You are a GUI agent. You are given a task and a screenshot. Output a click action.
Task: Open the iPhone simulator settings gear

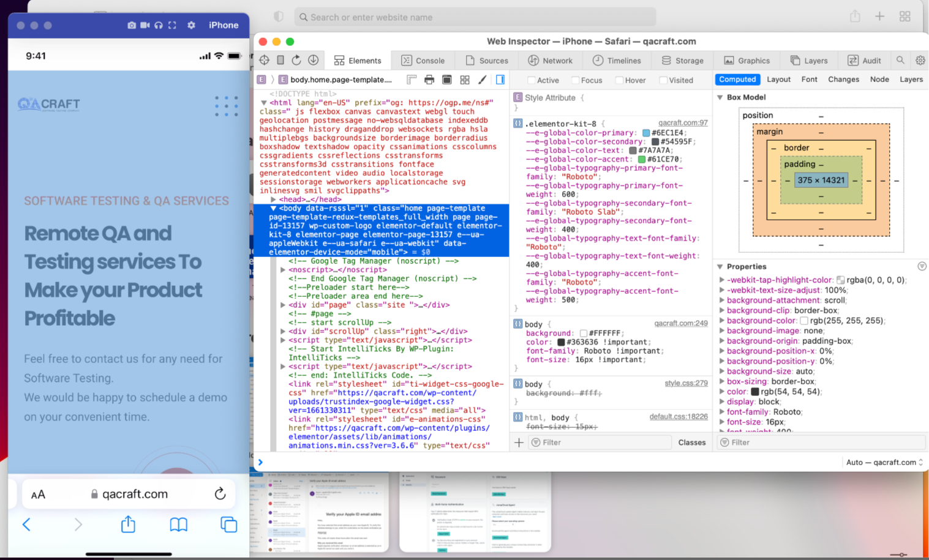click(191, 25)
